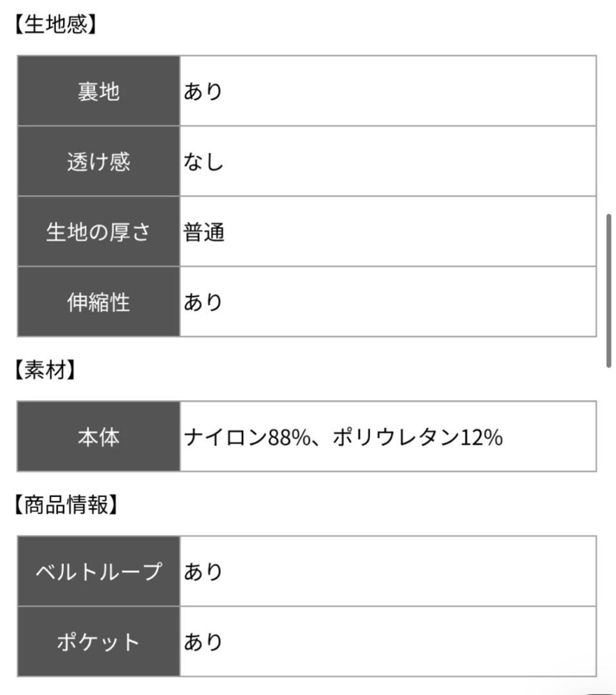
Task: Select the 裏地 label cell
Action: coord(98,91)
